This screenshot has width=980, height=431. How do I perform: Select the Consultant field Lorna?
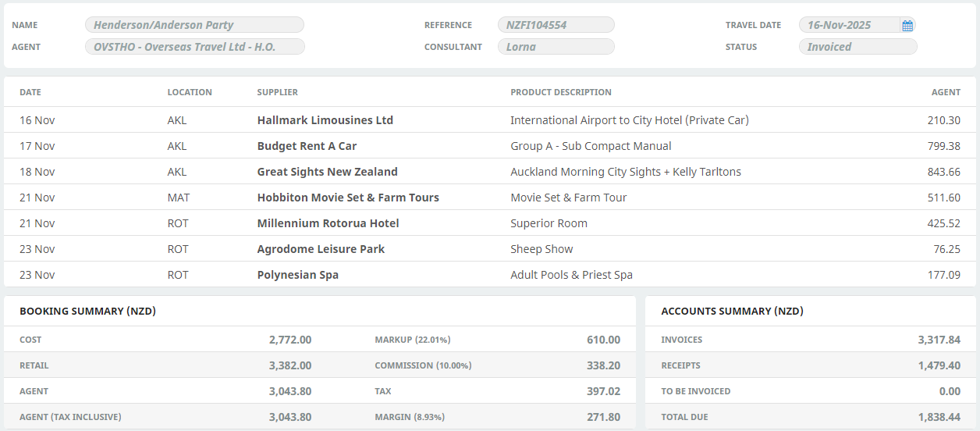[x=556, y=47]
